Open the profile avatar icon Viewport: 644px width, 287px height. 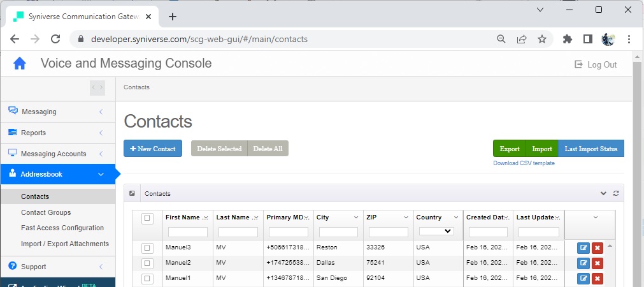(608, 39)
